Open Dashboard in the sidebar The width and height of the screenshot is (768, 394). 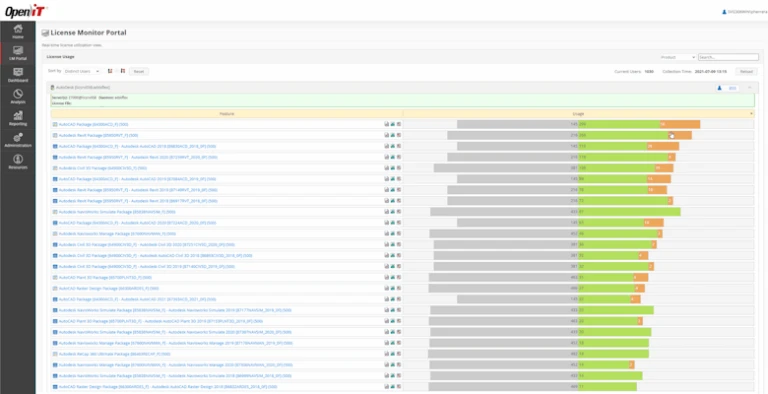click(x=18, y=75)
